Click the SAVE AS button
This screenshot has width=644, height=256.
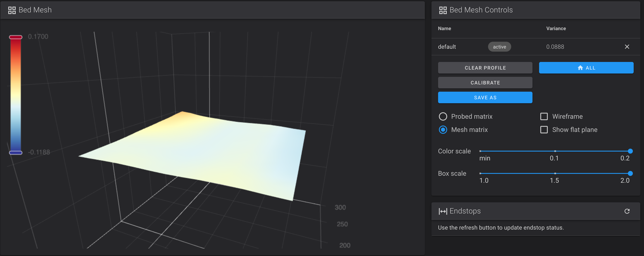click(485, 97)
